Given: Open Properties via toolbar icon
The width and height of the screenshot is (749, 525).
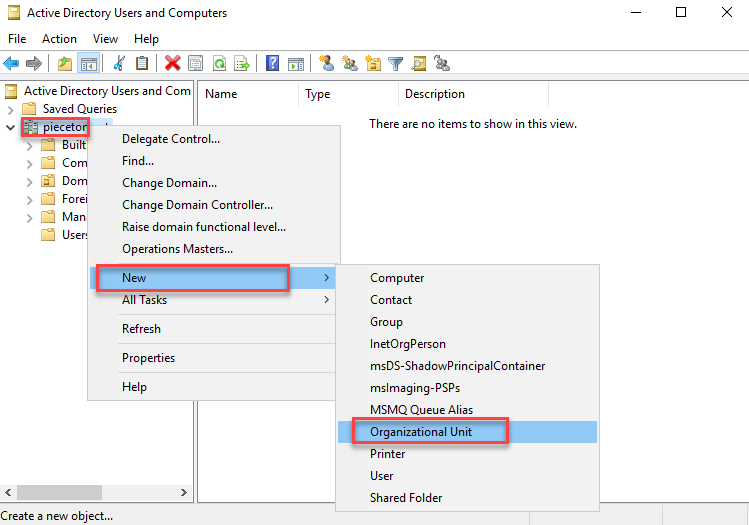Looking at the screenshot, I should (x=195, y=63).
